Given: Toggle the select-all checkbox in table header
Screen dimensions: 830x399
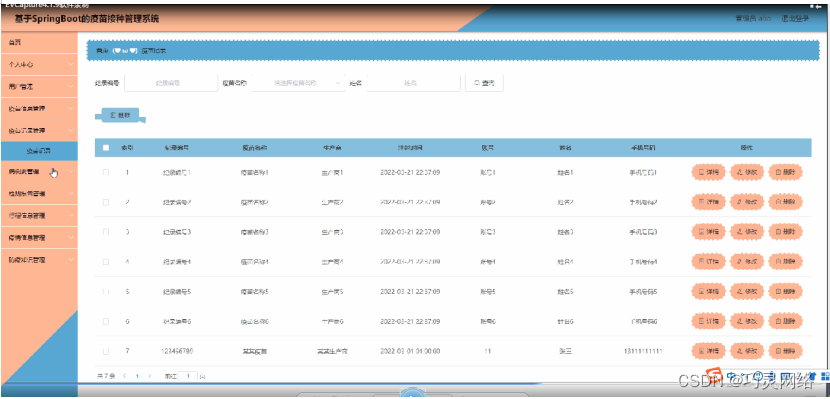Looking at the screenshot, I should pos(106,148).
